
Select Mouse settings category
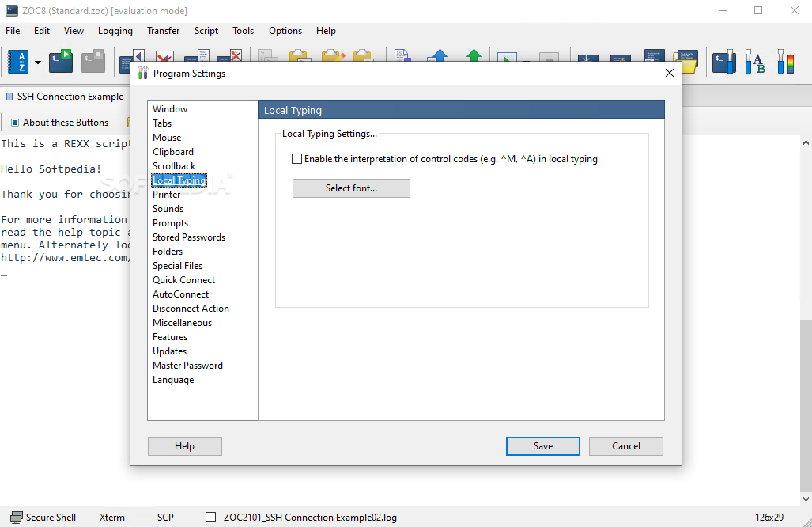167,138
